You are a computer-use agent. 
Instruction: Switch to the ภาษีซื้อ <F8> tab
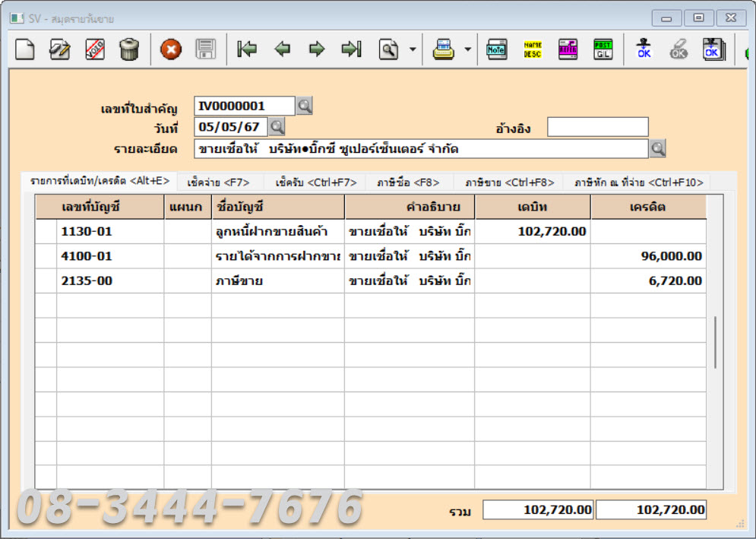[x=408, y=182]
